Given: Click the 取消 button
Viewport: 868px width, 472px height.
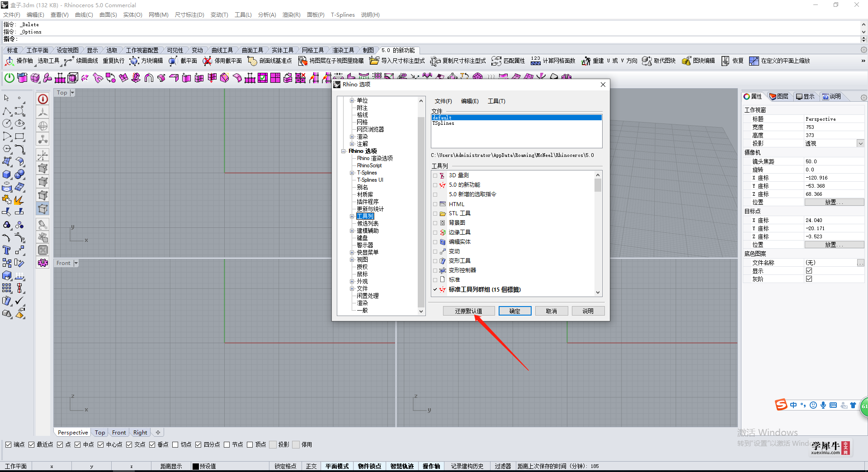Looking at the screenshot, I should tap(551, 311).
